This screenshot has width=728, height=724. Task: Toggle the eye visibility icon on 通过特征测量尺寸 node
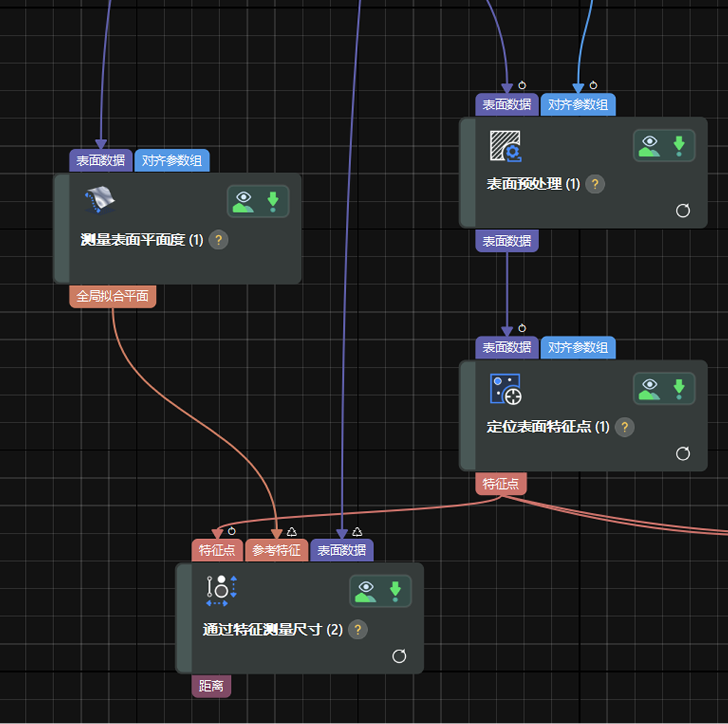(366, 592)
